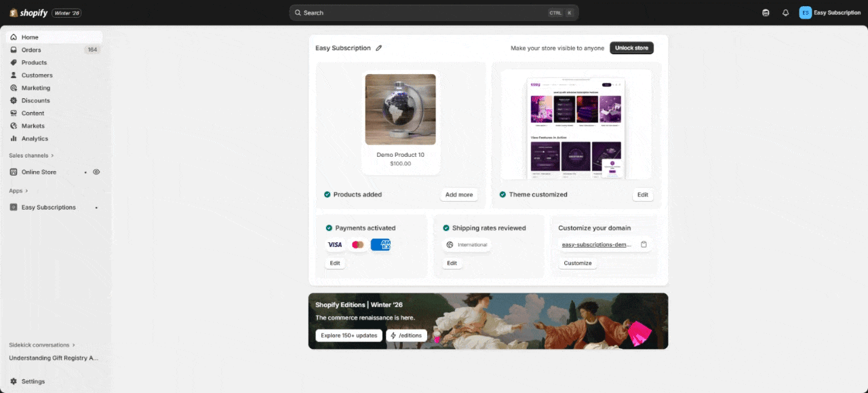Click the Unlock store button
The height and width of the screenshot is (393, 868).
(x=631, y=48)
